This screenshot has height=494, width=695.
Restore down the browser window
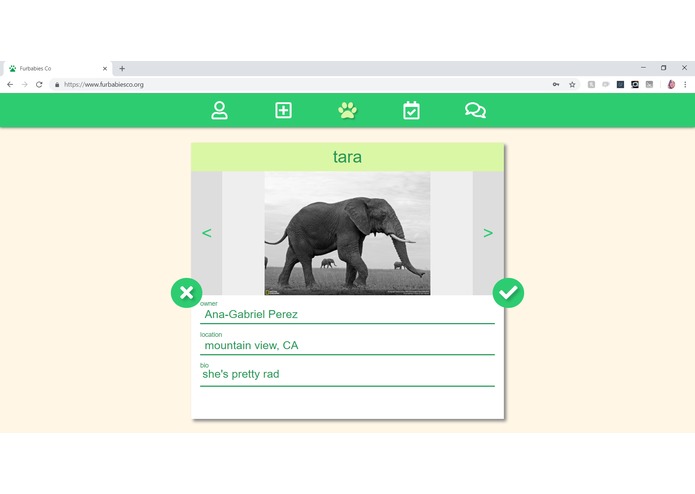(x=664, y=68)
